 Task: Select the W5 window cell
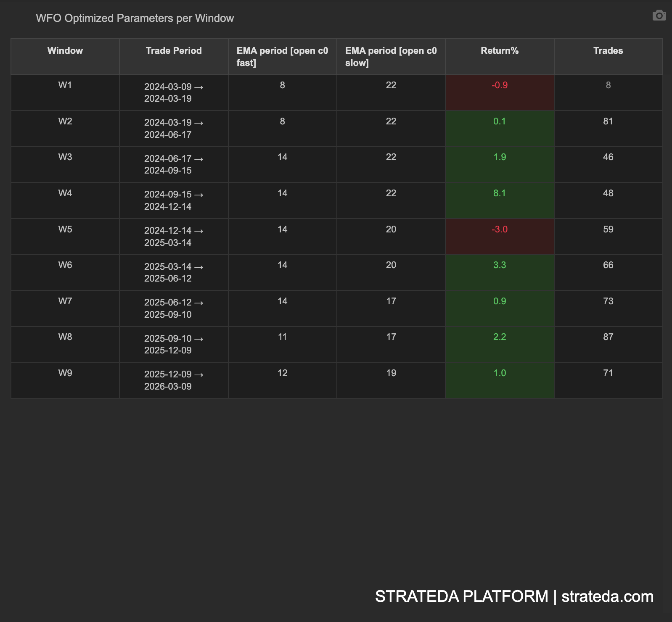(x=65, y=237)
